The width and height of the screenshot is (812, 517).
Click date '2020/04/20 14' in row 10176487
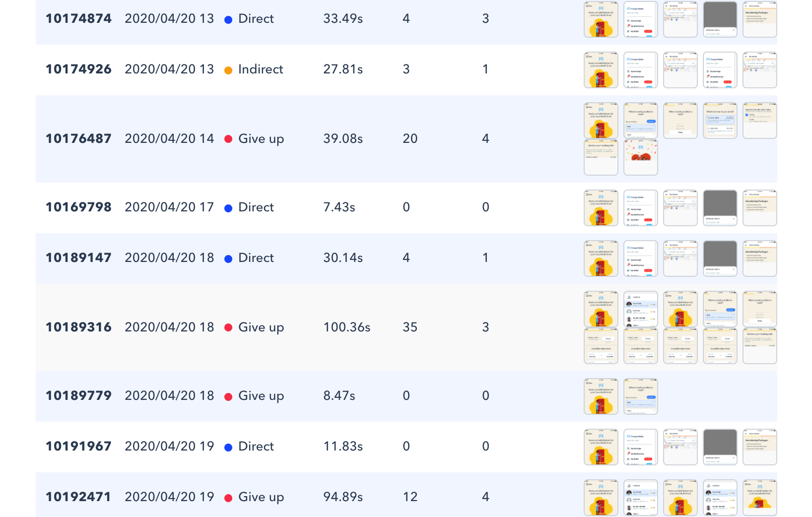(169, 139)
